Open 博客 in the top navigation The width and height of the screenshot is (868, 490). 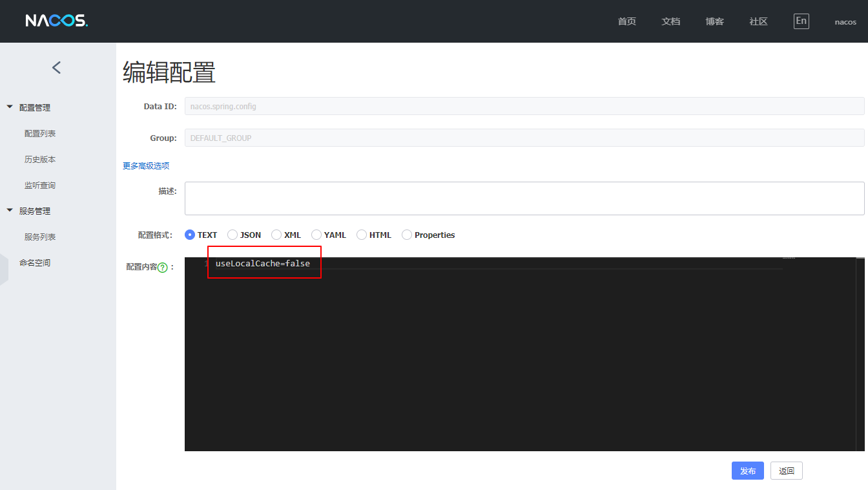click(715, 21)
